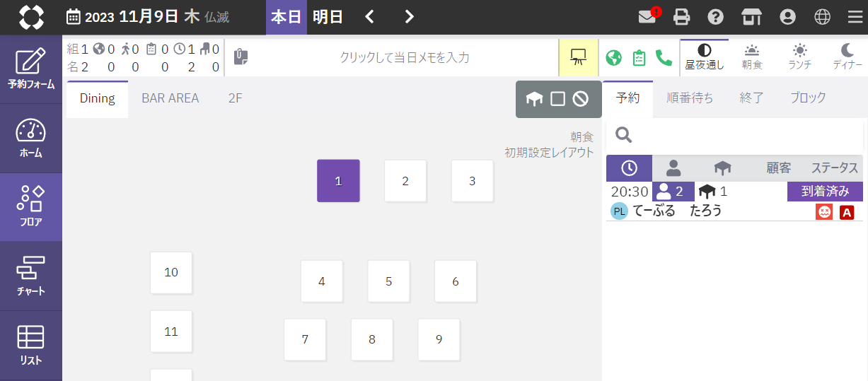Select ランチ lunch period
This screenshot has height=381, width=868.
click(x=799, y=57)
